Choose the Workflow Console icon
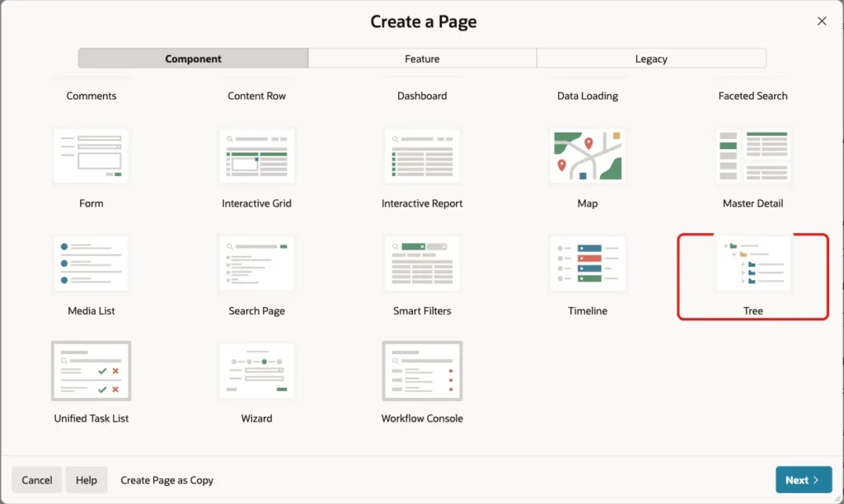844x504 pixels. [422, 371]
